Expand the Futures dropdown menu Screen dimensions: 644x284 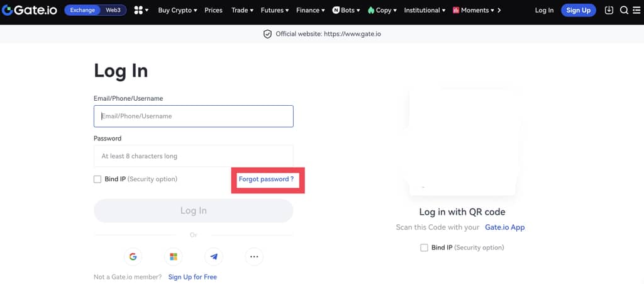tap(274, 10)
